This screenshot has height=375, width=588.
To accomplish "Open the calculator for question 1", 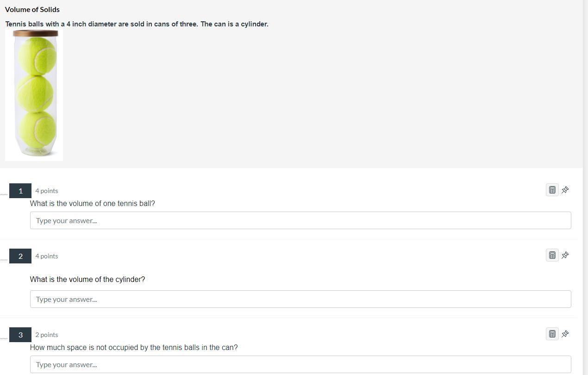I will coord(552,190).
